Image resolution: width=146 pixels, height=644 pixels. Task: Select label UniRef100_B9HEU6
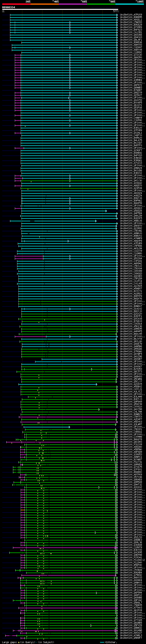[x=131, y=42]
